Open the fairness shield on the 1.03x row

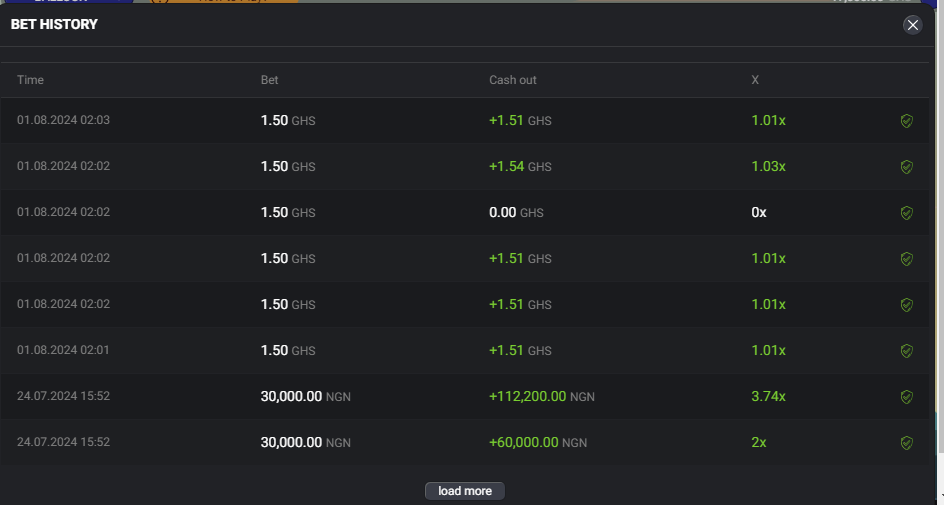pyautogui.click(x=906, y=167)
